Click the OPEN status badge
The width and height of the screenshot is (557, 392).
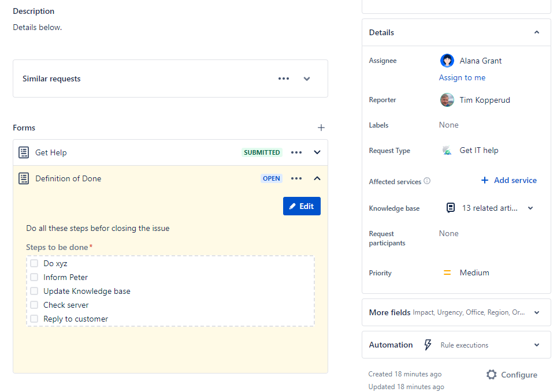(272, 178)
